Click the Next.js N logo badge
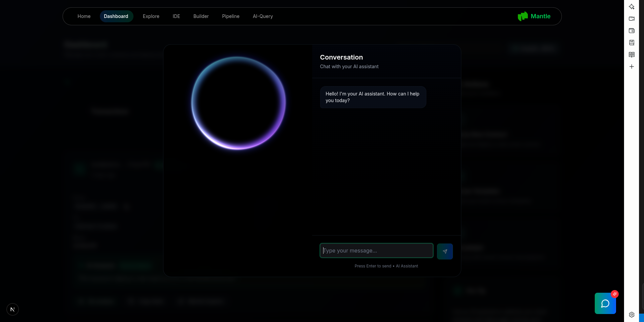Screen dimensions: 644x322 [x=13, y=309]
